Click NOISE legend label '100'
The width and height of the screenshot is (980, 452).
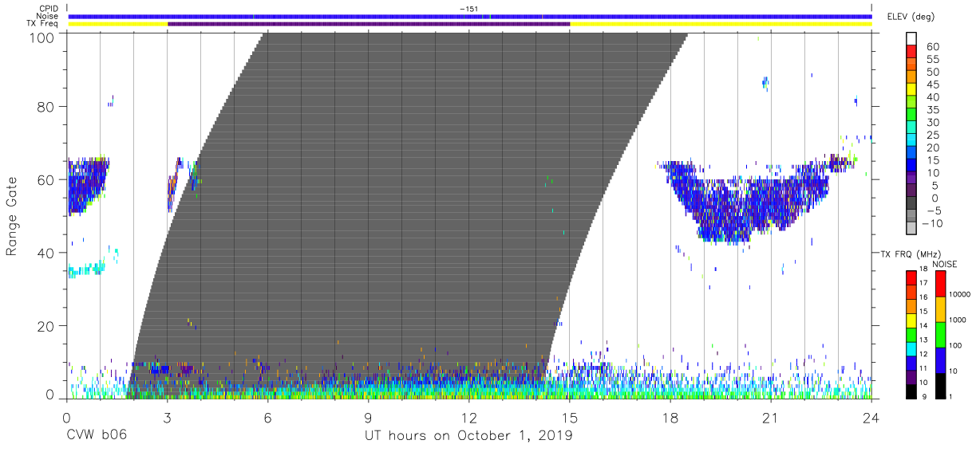pyautogui.click(x=954, y=345)
